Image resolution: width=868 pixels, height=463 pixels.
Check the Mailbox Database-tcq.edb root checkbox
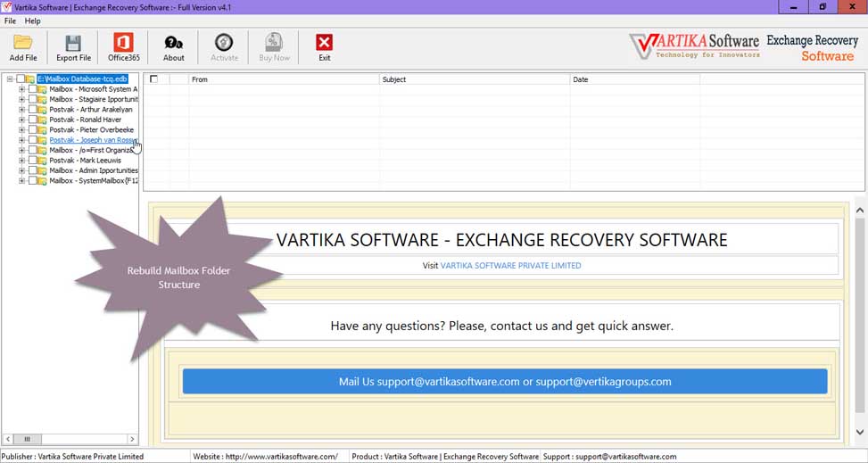point(21,79)
